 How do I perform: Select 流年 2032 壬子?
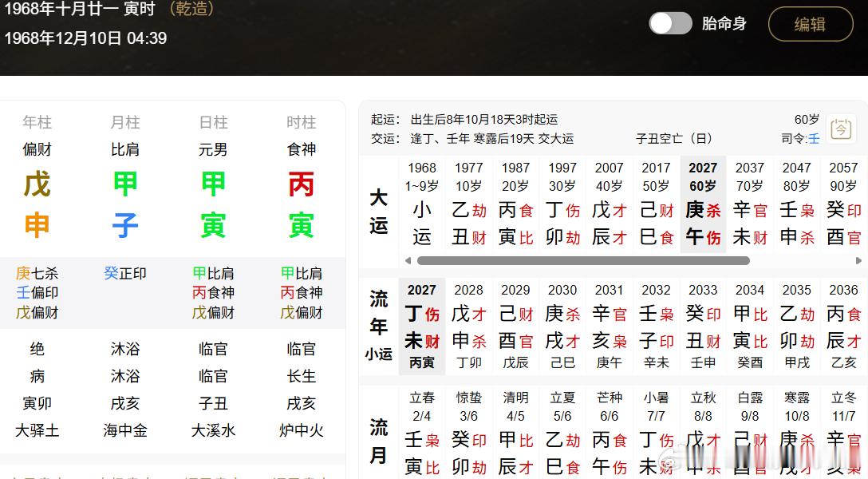[x=656, y=327]
